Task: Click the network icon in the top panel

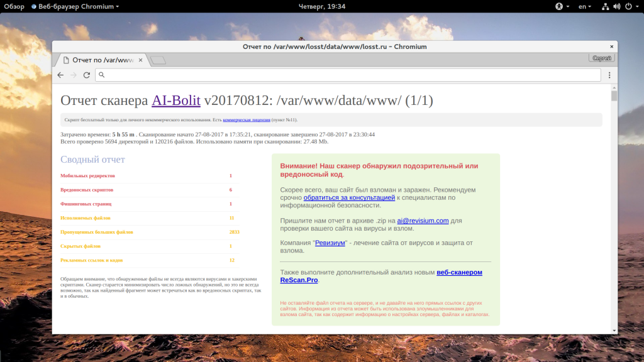Action: click(x=604, y=6)
